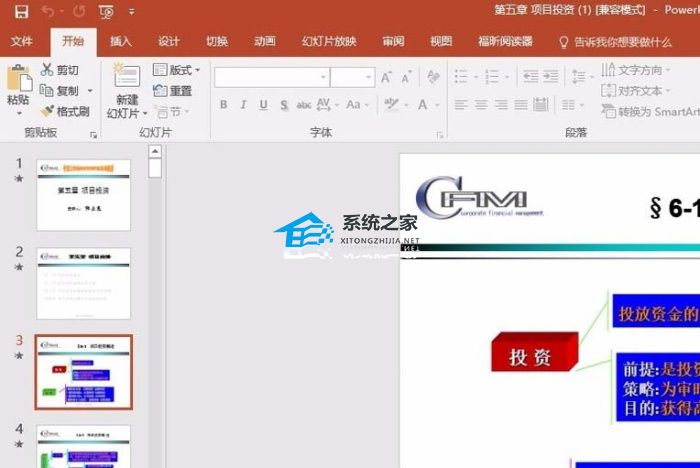
Task: Open the 文字方向 menu
Action: click(x=636, y=70)
